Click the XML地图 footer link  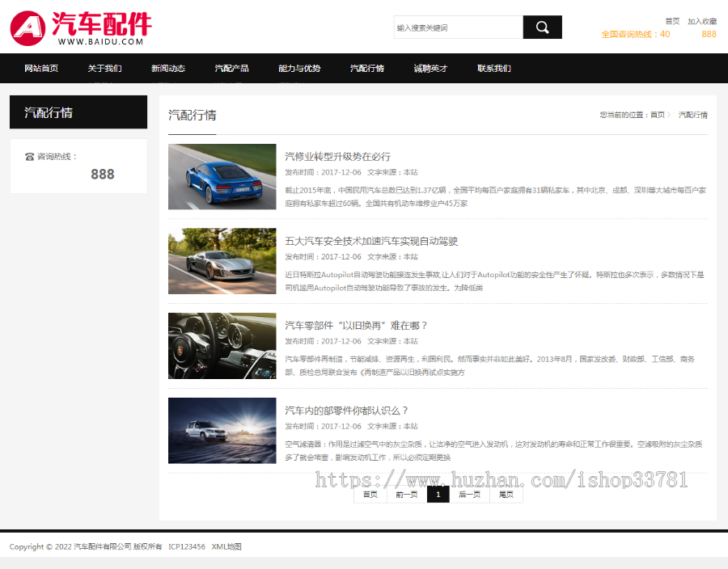226,546
